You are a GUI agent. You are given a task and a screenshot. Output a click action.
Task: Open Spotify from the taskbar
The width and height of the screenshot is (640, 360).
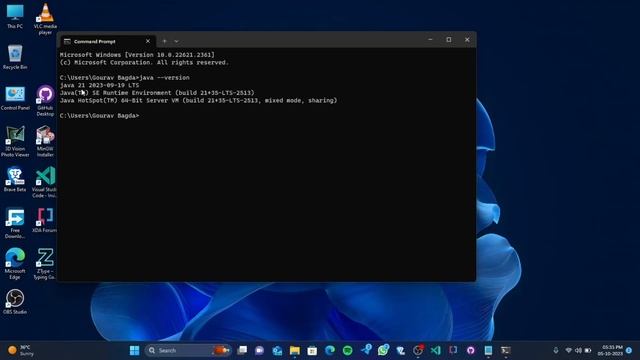[x=347, y=350]
